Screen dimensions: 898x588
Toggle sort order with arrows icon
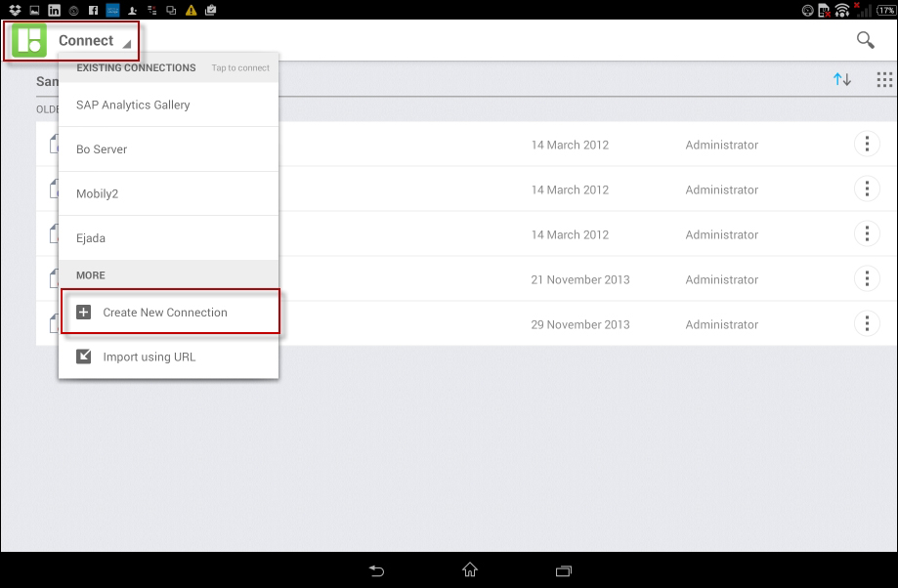841,80
